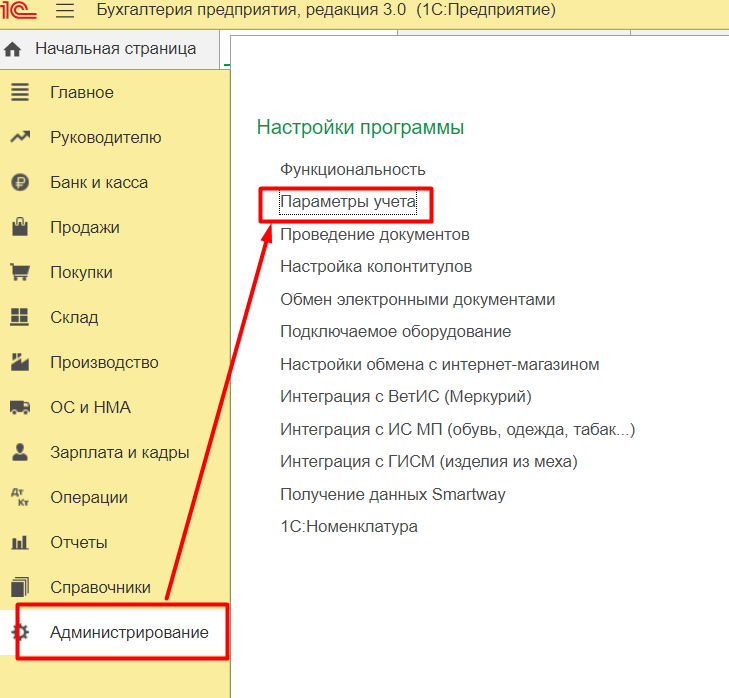Open Проведение документов settings
This screenshot has width=729, height=698.
point(374,234)
